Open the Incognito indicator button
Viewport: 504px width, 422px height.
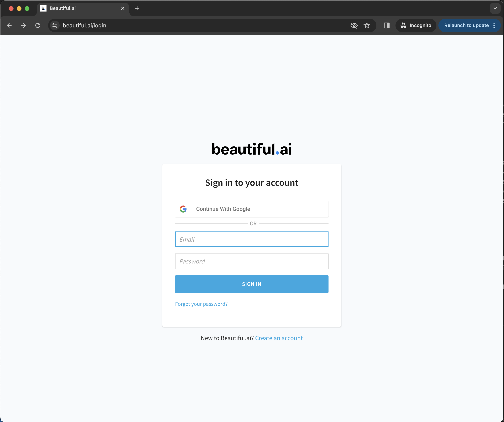pyautogui.click(x=416, y=25)
